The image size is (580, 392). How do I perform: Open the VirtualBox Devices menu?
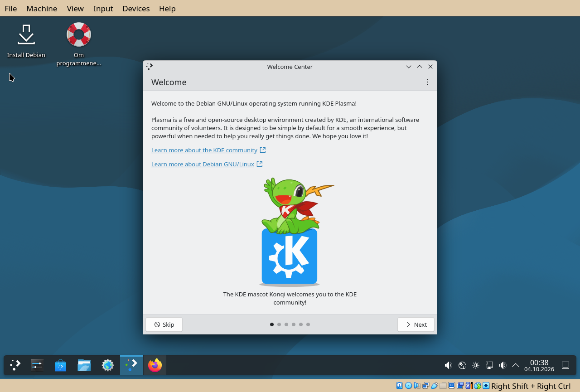click(x=136, y=9)
